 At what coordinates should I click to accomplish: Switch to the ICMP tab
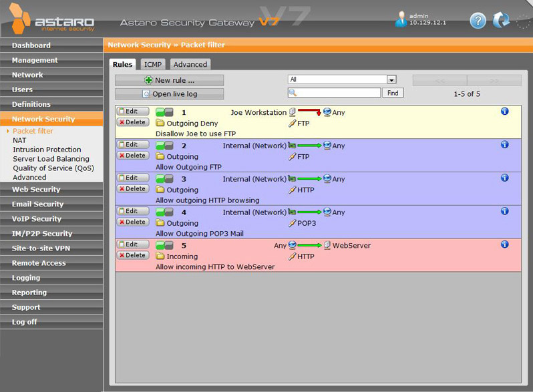point(153,64)
